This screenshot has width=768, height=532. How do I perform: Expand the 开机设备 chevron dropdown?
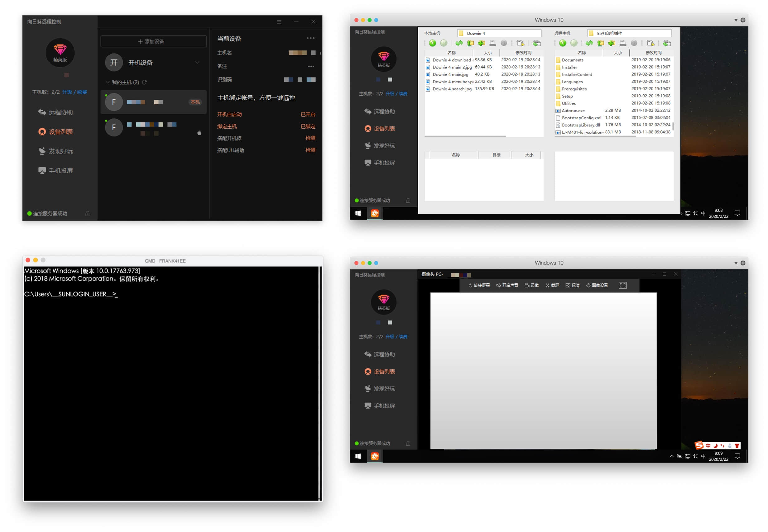click(x=197, y=62)
